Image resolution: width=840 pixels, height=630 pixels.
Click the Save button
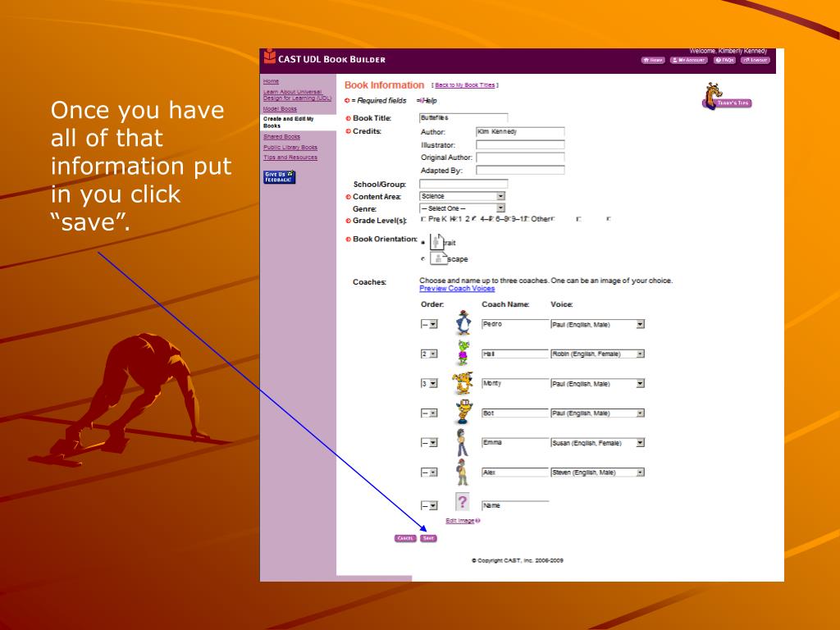(x=428, y=538)
